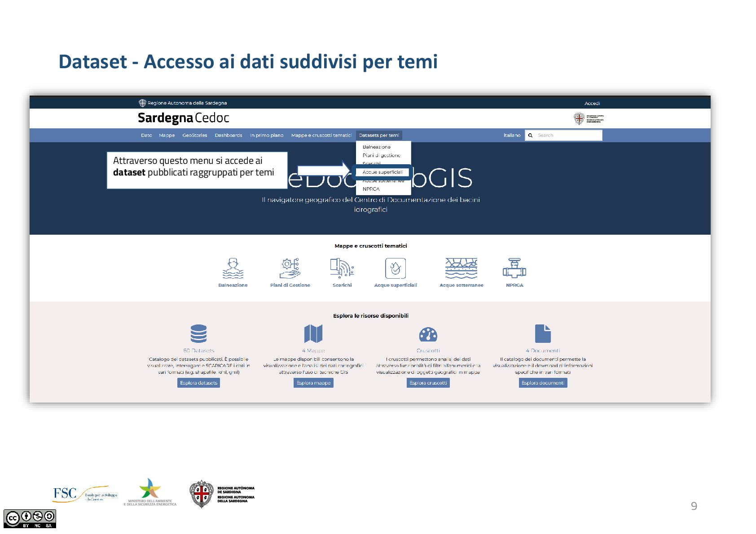Click the Documenti file icon
The height and width of the screenshot is (534, 756).
(543, 333)
